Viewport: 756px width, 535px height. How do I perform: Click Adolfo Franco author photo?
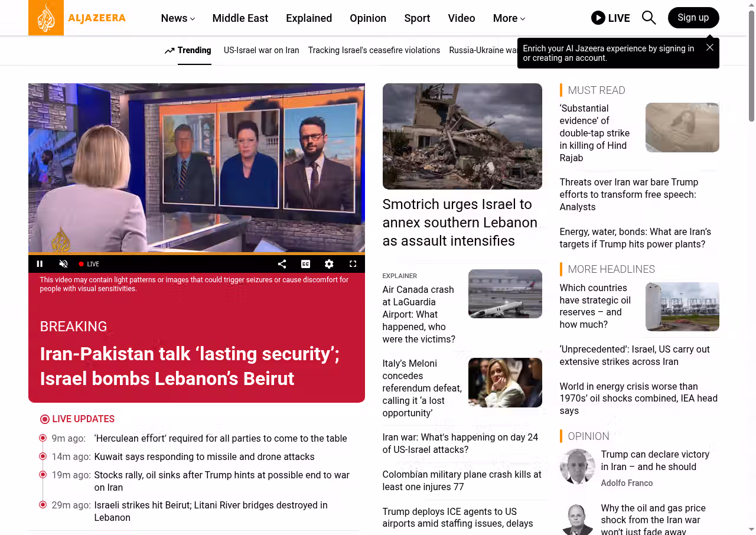pyautogui.click(x=577, y=467)
